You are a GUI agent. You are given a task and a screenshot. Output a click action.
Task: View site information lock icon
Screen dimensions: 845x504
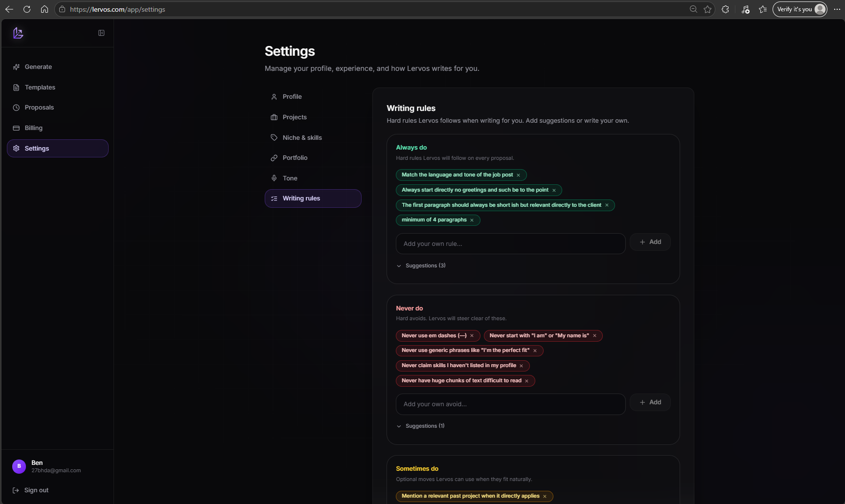[62, 9]
